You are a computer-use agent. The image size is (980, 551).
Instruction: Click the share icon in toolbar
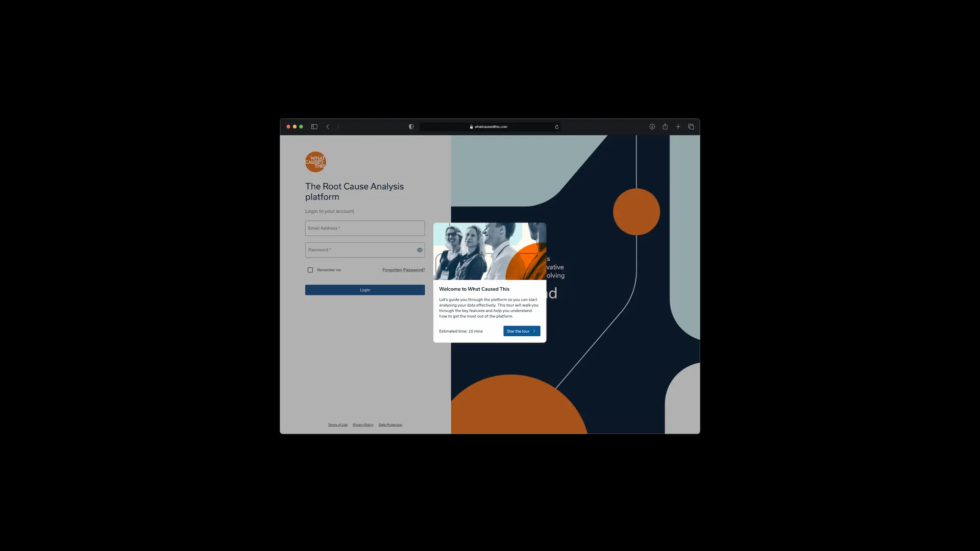pyautogui.click(x=665, y=127)
